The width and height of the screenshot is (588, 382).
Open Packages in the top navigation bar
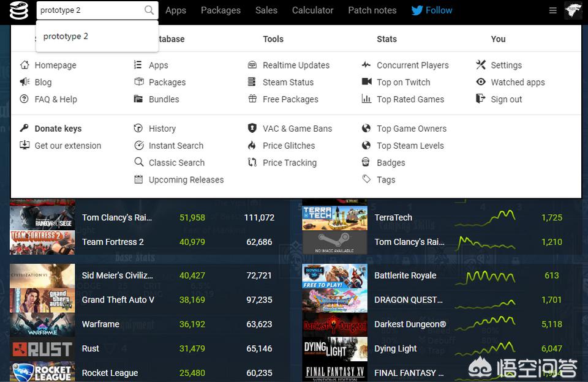click(x=221, y=10)
